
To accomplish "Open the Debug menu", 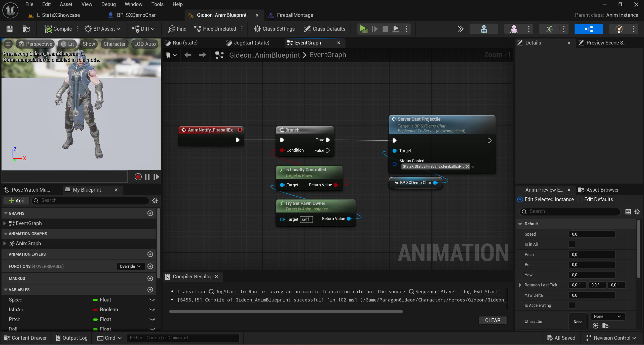I will [108, 4].
